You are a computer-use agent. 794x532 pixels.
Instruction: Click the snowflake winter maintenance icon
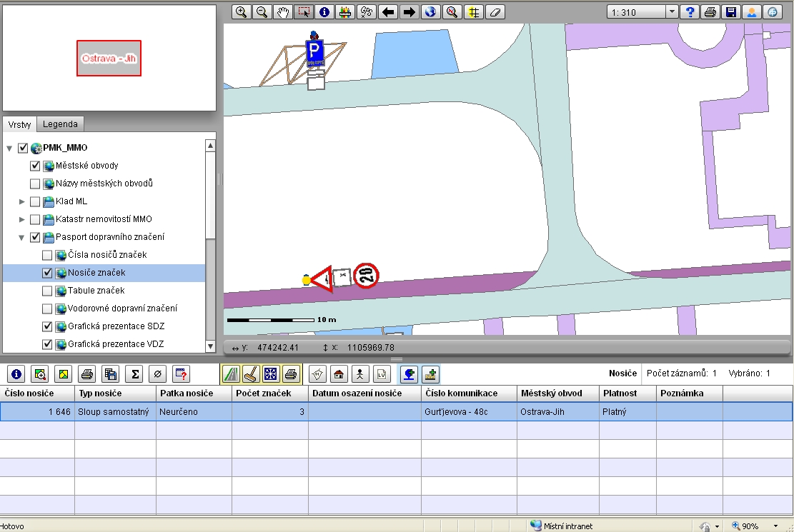click(x=270, y=374)
